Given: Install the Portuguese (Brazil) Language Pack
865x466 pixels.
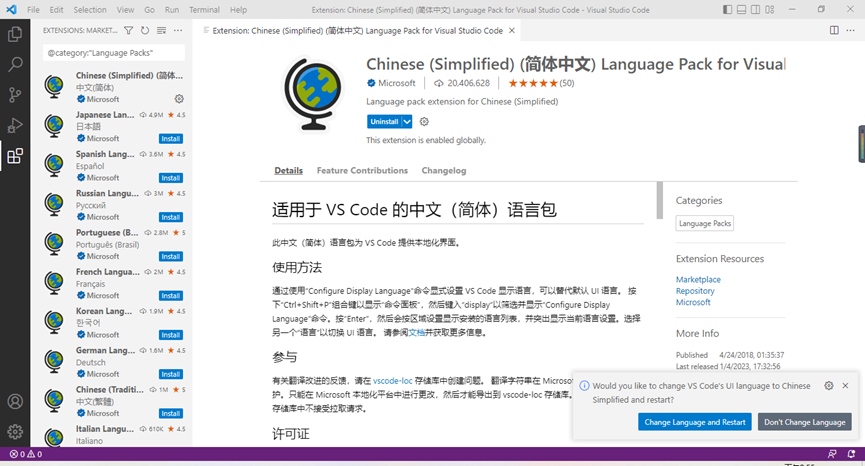Looking at the screenshot, I should click(x=170, y=256).
